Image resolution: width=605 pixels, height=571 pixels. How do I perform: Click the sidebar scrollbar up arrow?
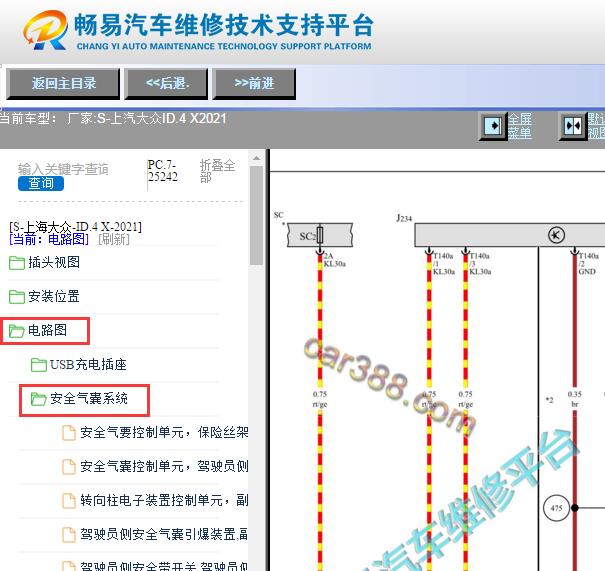256,158
